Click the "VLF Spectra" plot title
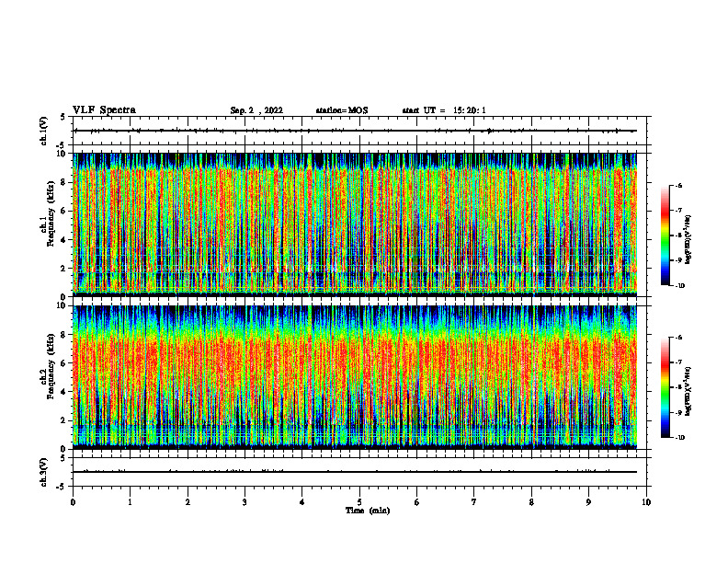 point(104,110)
